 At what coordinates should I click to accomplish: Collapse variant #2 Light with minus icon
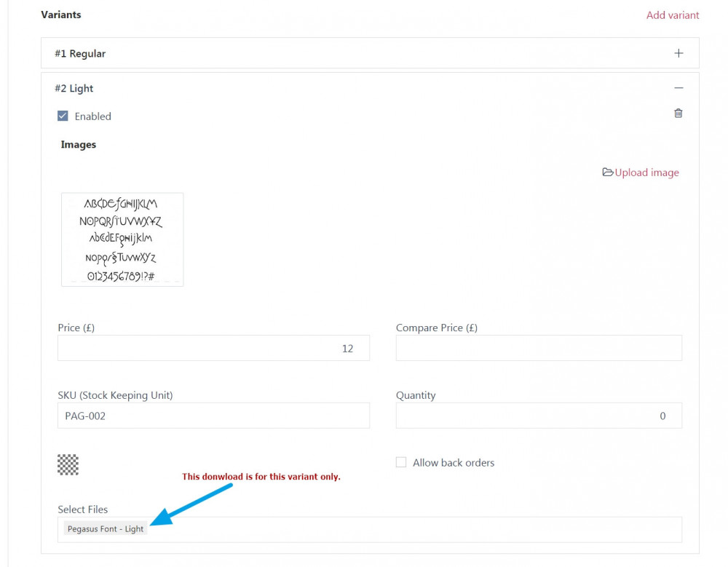[678, 88]
